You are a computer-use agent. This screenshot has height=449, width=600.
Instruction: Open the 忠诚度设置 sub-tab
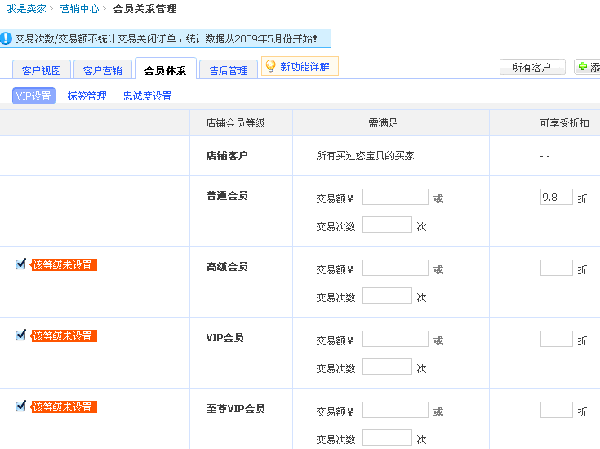coord(146,96)
